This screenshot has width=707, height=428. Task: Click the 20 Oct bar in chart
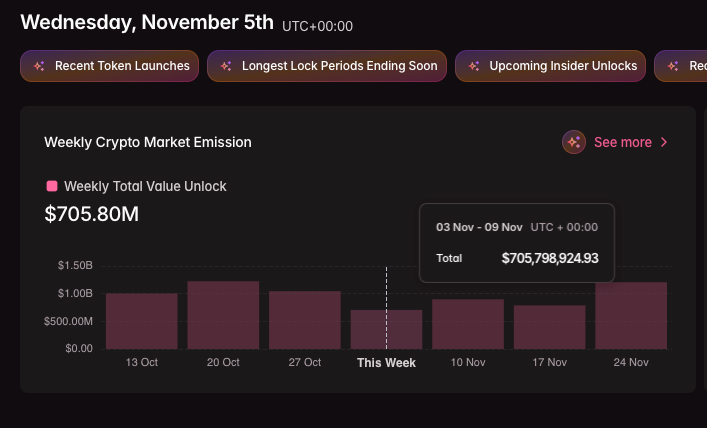[223, 315]
